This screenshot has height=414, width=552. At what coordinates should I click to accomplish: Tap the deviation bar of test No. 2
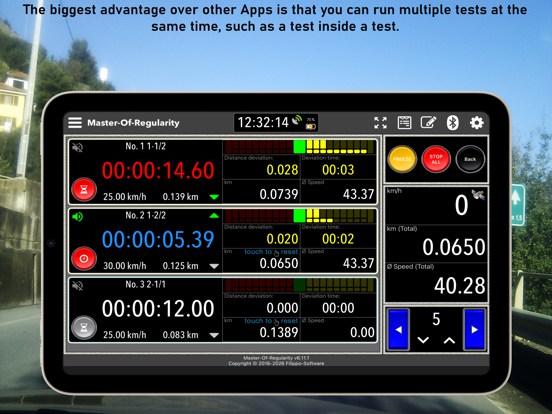tap(300, 216)
